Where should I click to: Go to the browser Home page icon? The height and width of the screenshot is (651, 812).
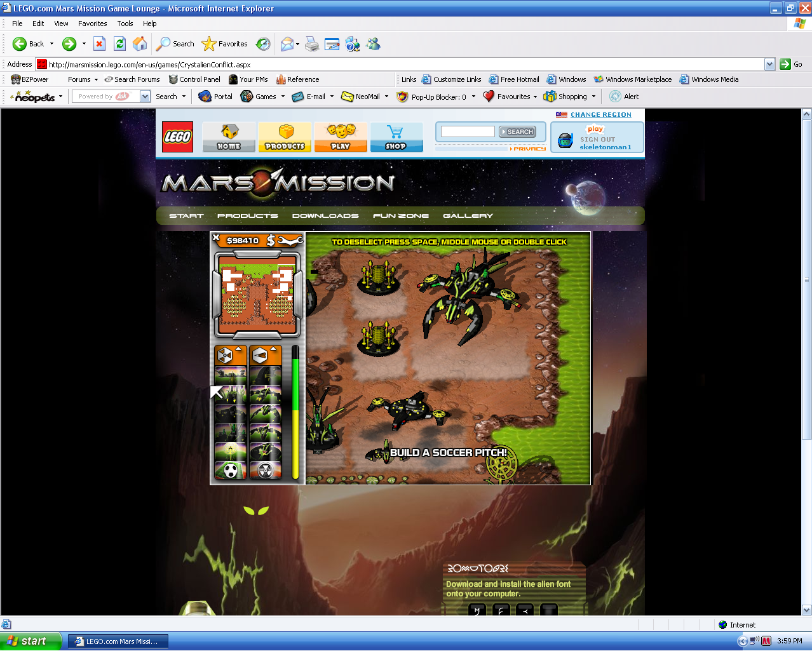140,44
